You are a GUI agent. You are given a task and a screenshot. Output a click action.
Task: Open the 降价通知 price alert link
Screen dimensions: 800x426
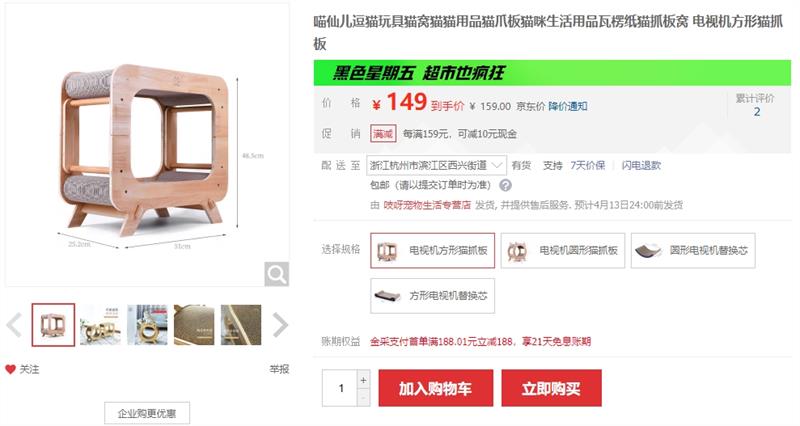click(x=567, y=106)
